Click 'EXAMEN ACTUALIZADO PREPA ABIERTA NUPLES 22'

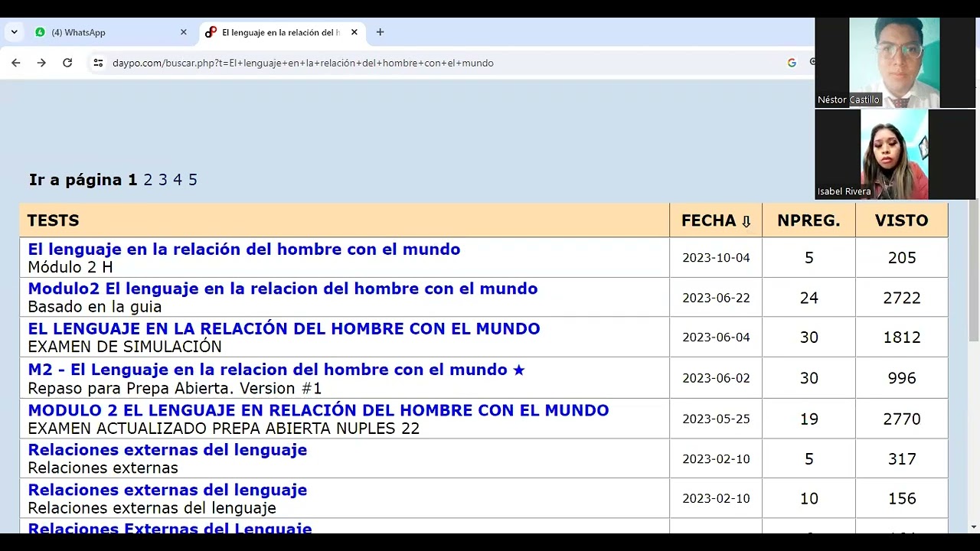click(x=224, y=429)
